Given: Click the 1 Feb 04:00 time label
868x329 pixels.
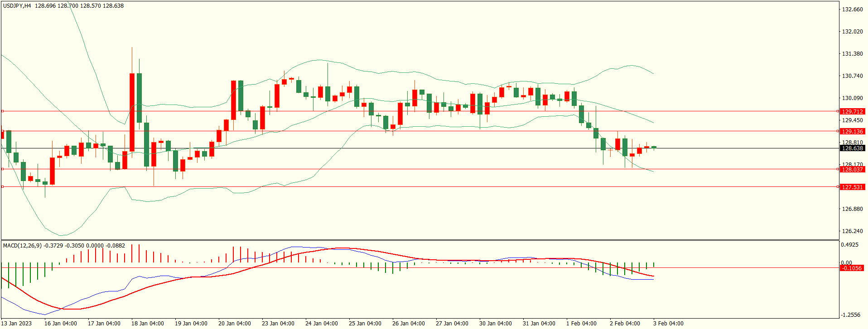Looking at the screenshot, I should [x=581, y=323].
